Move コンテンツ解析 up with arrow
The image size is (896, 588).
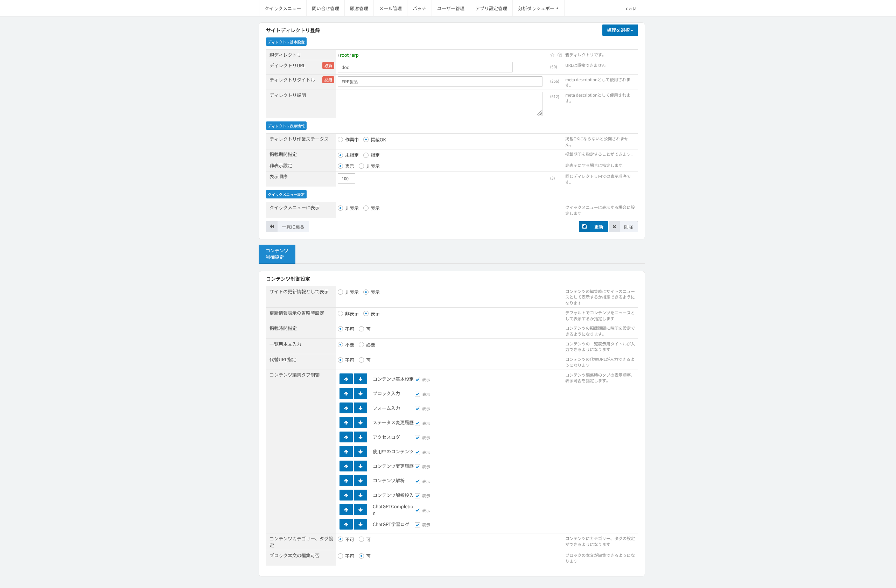[346, 480]
